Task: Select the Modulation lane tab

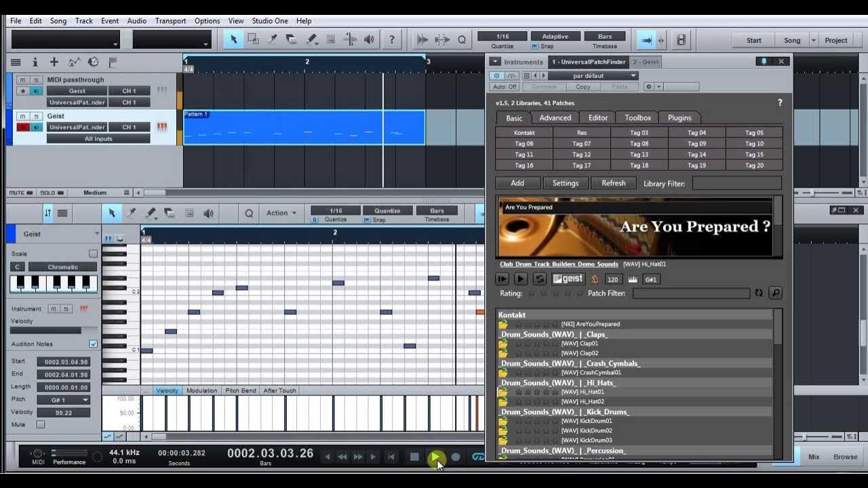Action: [x=202, y=390]
